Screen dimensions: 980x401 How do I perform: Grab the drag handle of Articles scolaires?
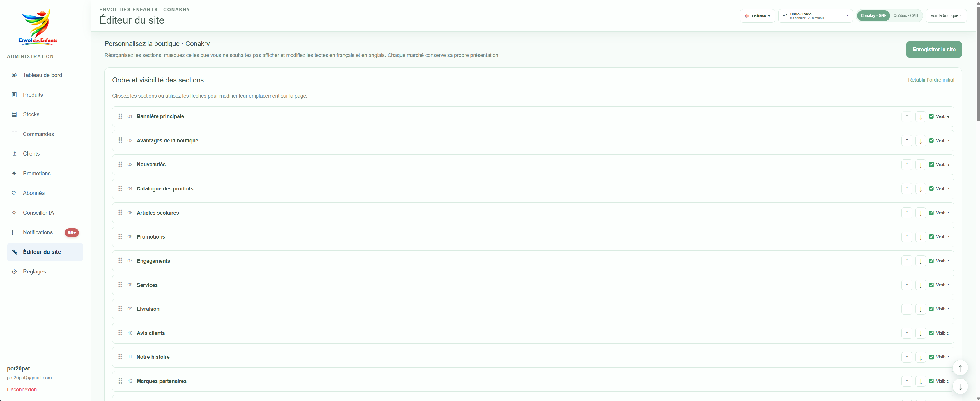coord(120,213)
